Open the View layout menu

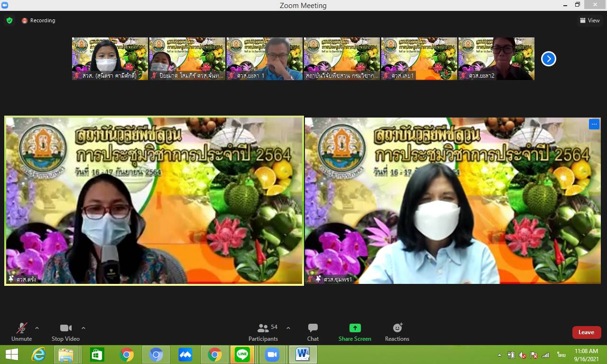coord(589,20)
